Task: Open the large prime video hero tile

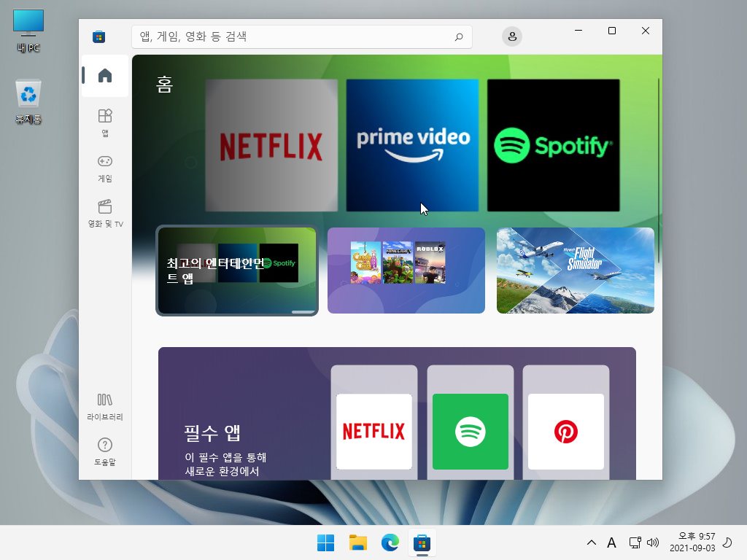Action: [x=413, y=145]
